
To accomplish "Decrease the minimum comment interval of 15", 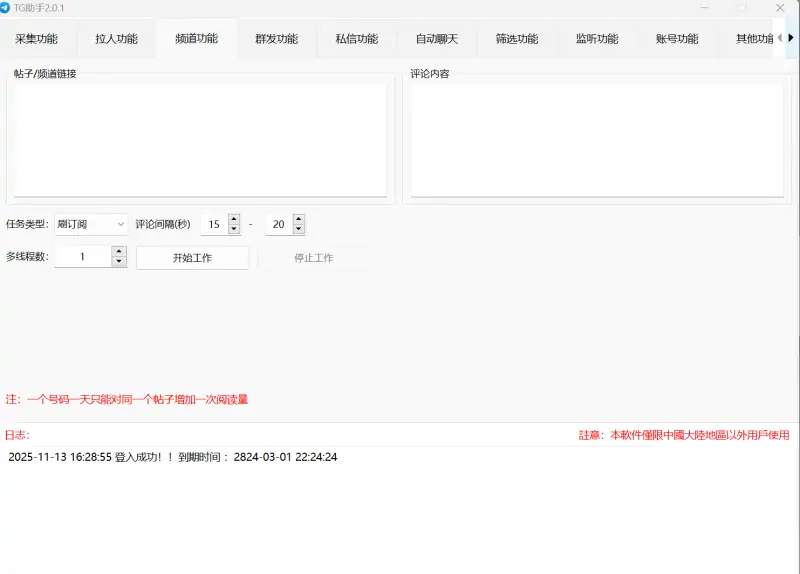I will pos(234,229).
